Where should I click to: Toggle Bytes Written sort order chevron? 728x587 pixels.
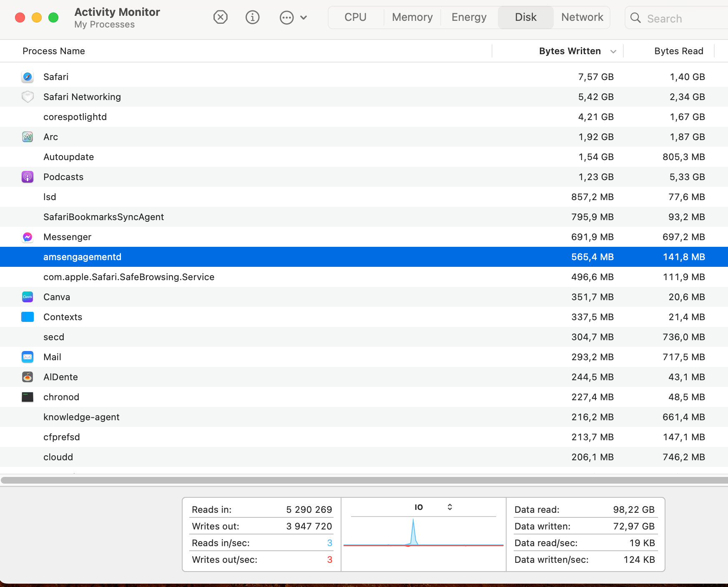[613, 51]
